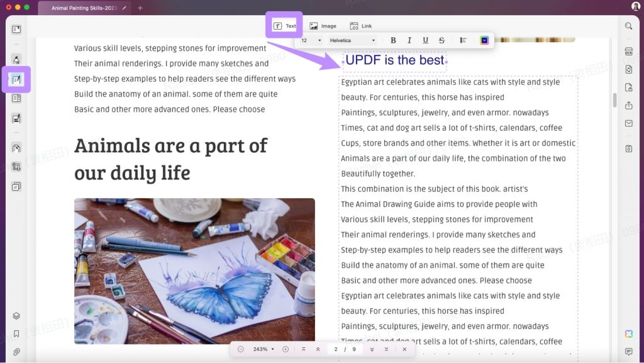
Task: Toggle bold formatting for the text
Action: point(392,40)
